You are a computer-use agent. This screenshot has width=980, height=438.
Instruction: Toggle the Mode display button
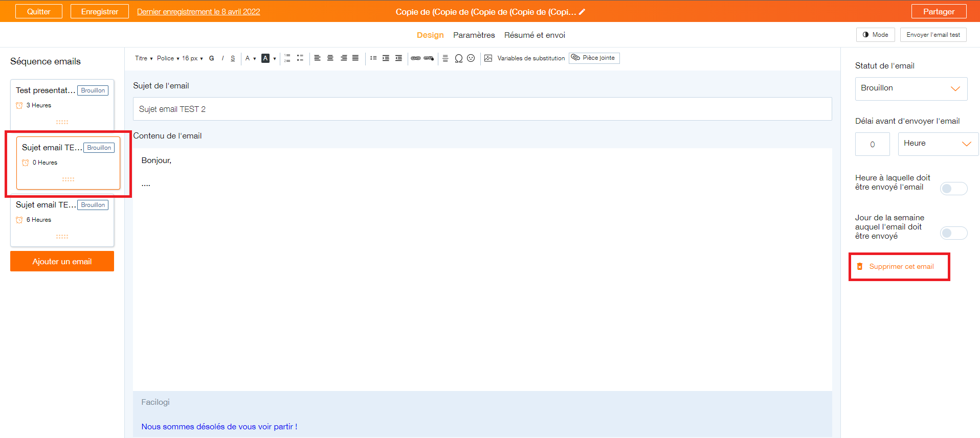point(875,35)
